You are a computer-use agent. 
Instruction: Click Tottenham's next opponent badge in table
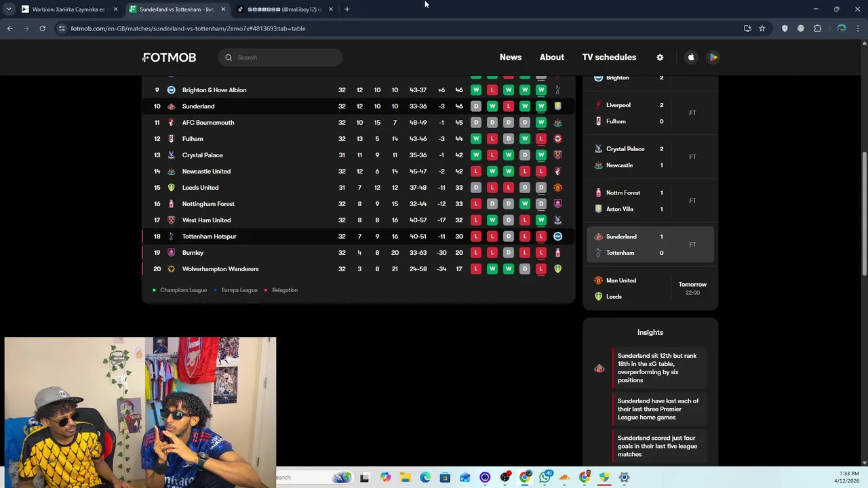tap(557, 237)
